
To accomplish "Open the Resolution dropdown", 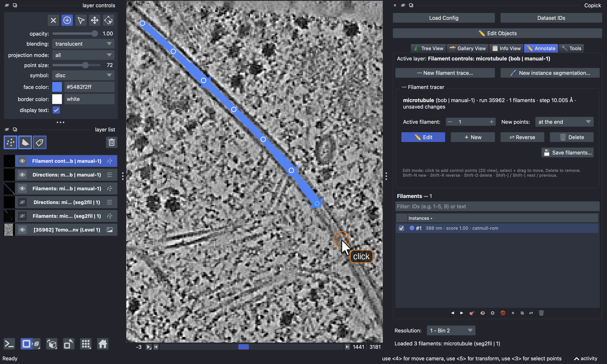I will 451,331.
